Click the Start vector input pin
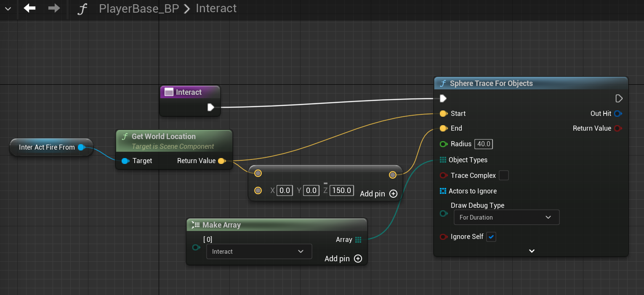This screenshot has height=295, width=644. (443, 114)
